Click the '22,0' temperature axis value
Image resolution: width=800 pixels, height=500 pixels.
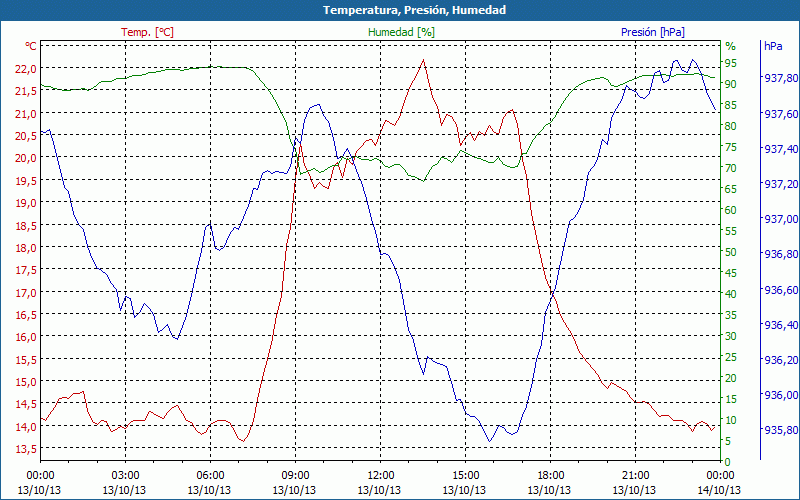click(26, 68)
